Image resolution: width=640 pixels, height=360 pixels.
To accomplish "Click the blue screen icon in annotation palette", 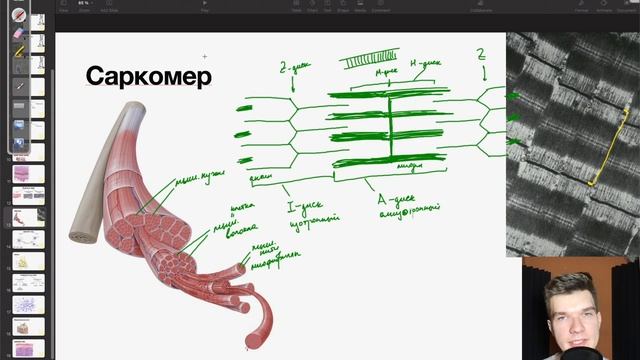I will (x=19, y=125).
